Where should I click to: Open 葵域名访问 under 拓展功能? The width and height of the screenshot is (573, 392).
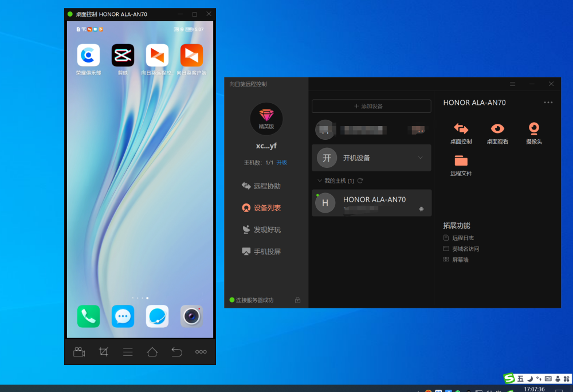click(x=461, y=249)
